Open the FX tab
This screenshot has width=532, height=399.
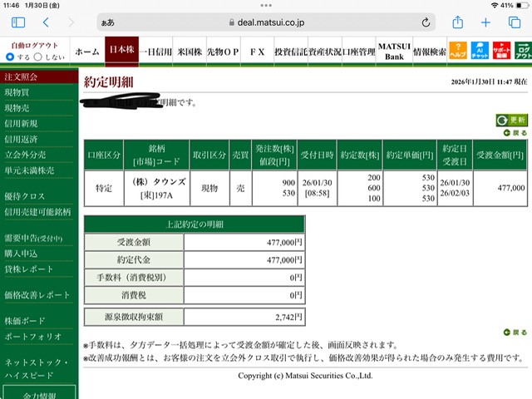click(x=257, y=52)
